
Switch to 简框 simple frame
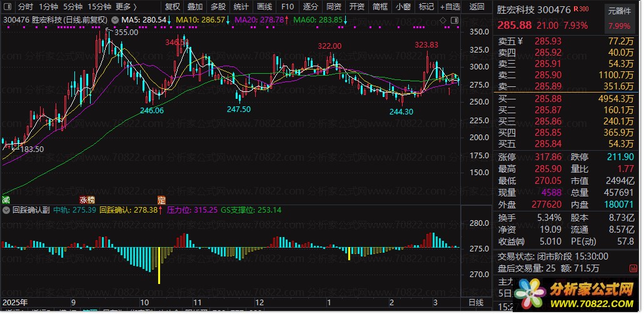pyautogui.click(x=380, y=7)
